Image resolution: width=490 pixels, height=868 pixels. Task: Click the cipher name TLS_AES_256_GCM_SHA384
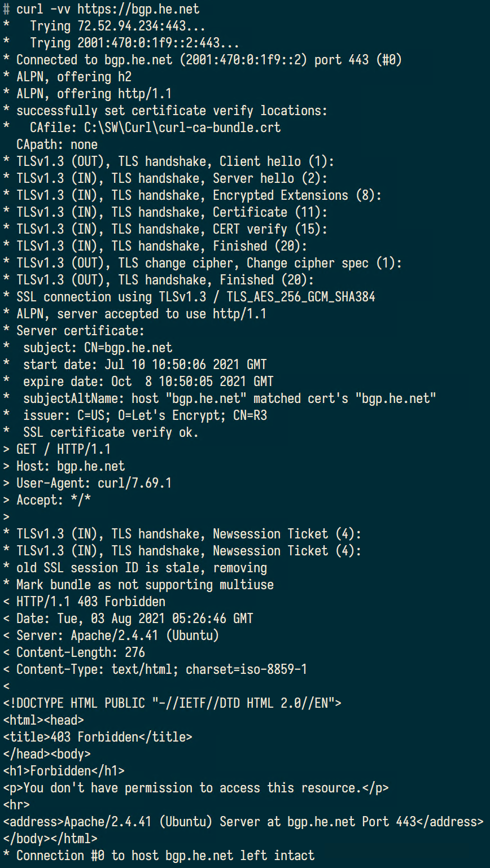click(300, 297)
